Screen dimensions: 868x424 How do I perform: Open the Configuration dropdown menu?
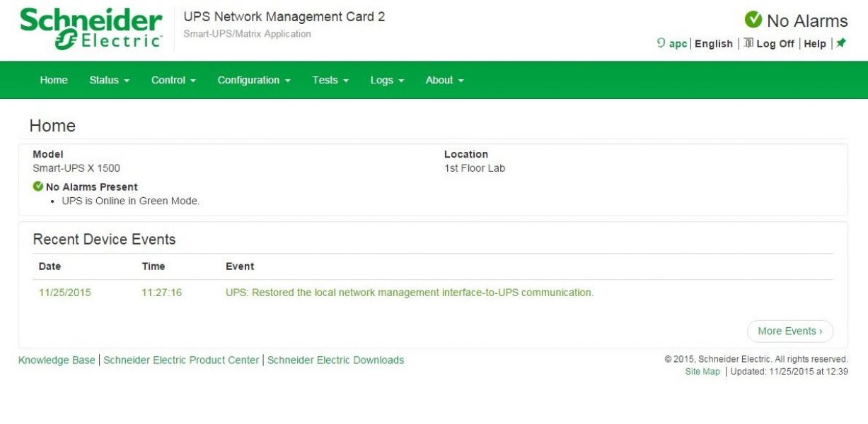coord(254,81)
